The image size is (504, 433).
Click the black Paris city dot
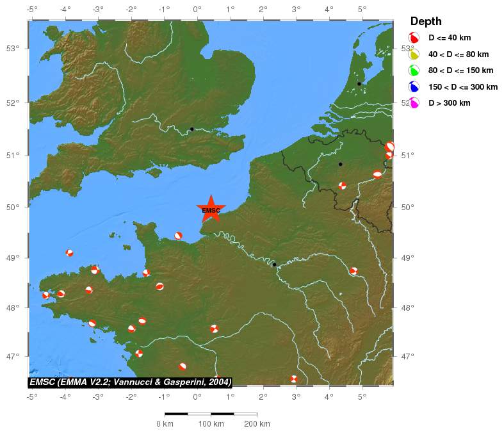pyautogui.click(x=274, y=265)
